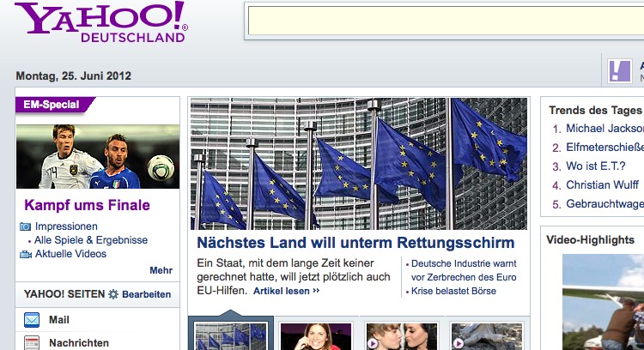Open the EM-Special tab label
Viewport: 644px width, 350px height.
[52, 105]
